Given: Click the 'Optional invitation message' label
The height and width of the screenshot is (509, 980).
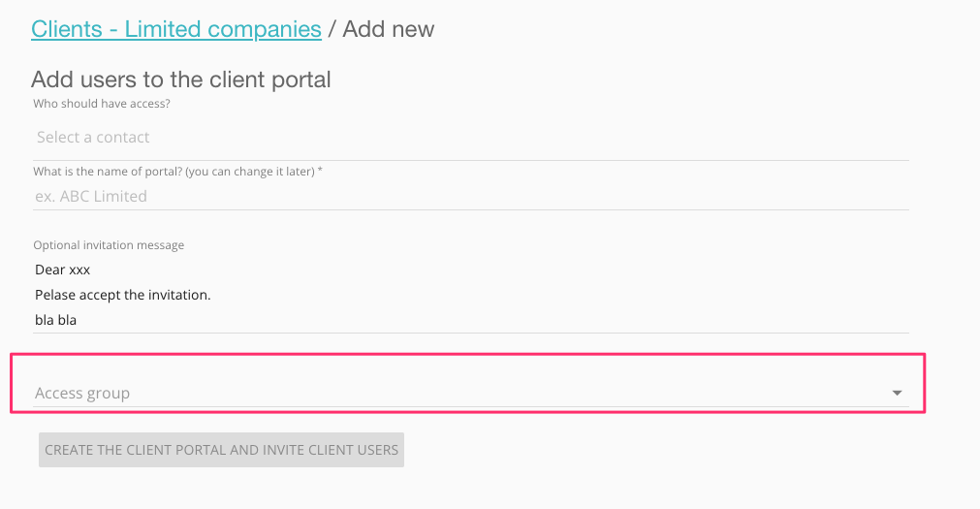Looking at the screenshot, I should click(109, 245).
